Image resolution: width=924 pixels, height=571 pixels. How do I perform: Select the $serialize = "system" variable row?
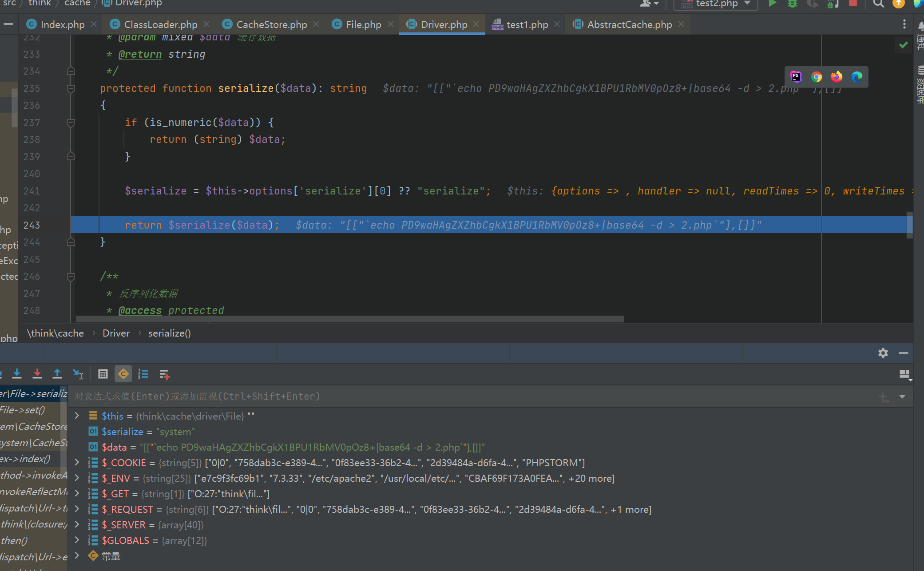pyautogui.click(x=491, y=432)
